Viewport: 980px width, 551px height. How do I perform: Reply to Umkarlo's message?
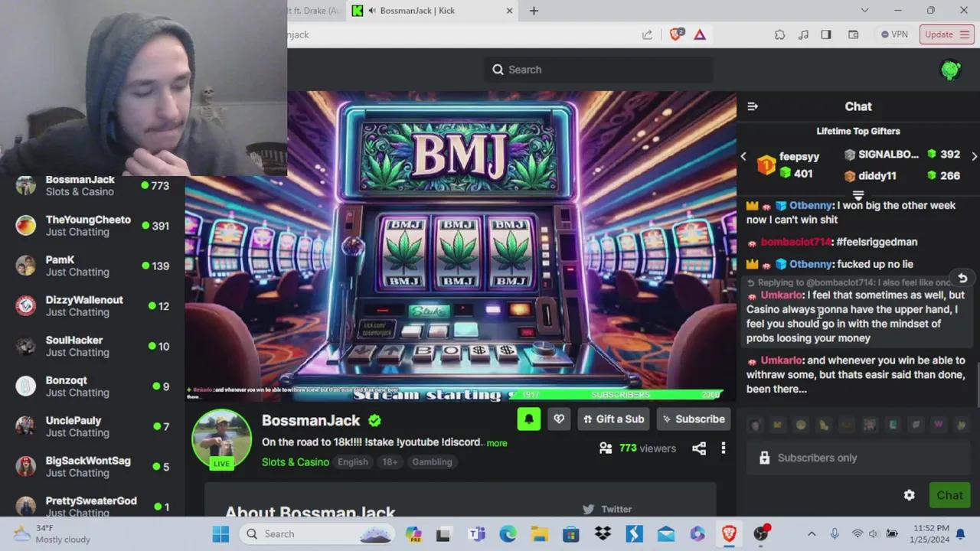click(962, 278)
